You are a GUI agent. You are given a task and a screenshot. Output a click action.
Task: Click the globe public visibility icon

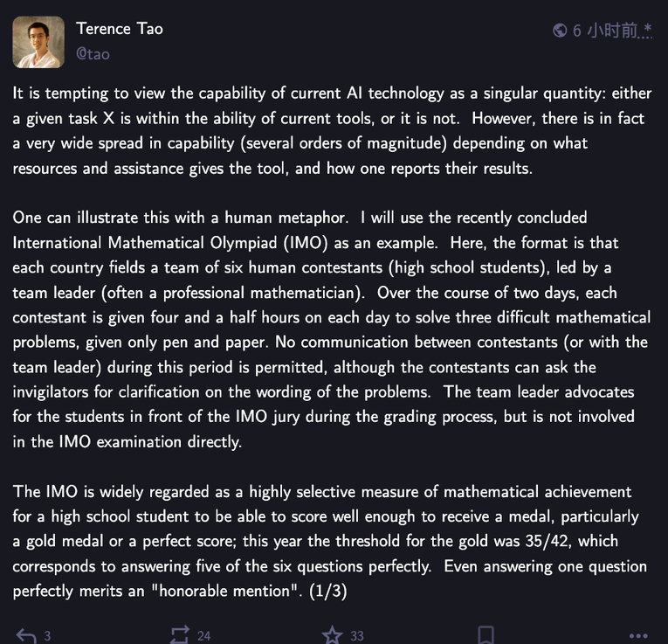point(560,31)
